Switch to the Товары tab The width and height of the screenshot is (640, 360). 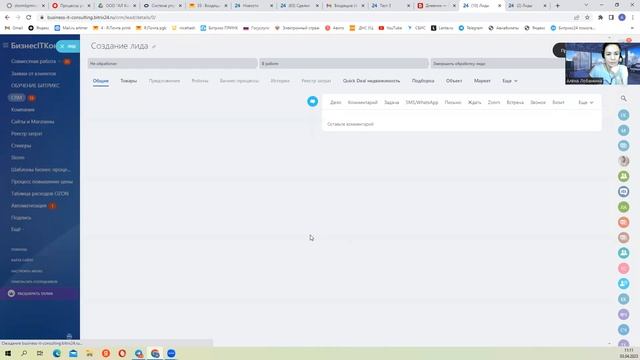(x=129, y=81)
